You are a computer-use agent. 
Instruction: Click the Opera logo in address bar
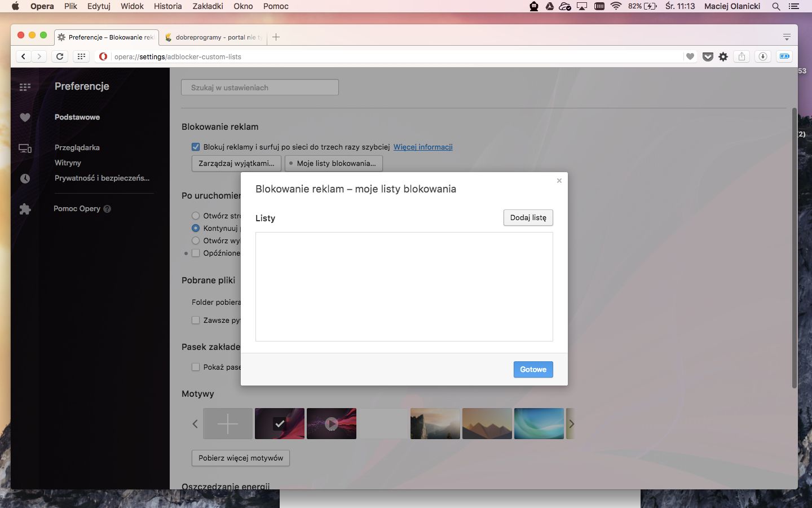coord(103,56)
